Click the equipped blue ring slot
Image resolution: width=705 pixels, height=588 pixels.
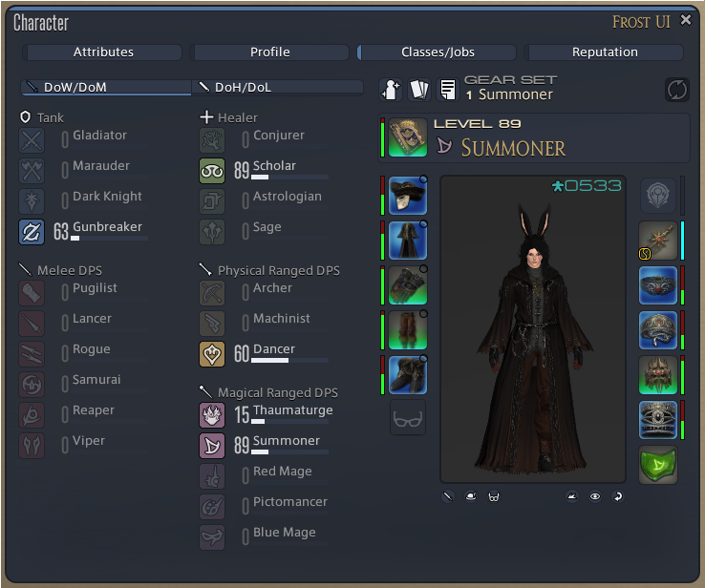[658, 420]
